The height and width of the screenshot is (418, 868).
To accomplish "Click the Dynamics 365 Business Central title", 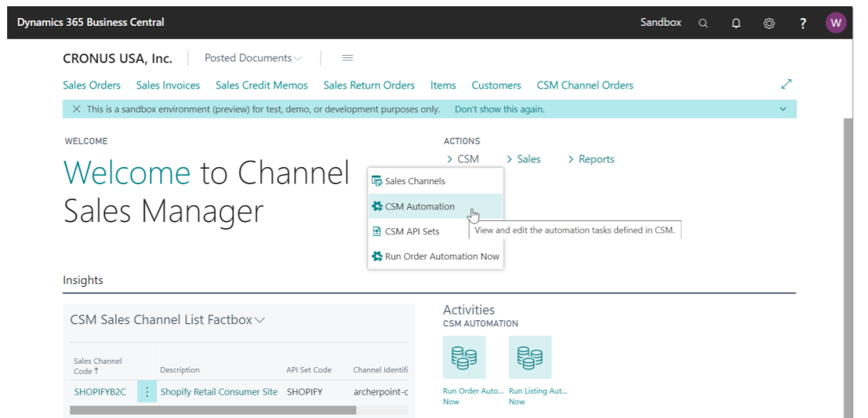I will pyautogui.click(x=91, y=23).
